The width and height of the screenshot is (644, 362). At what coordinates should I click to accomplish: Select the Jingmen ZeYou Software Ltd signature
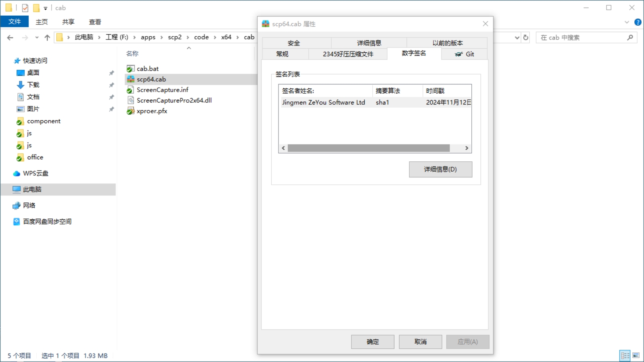(x=323, y=103)
